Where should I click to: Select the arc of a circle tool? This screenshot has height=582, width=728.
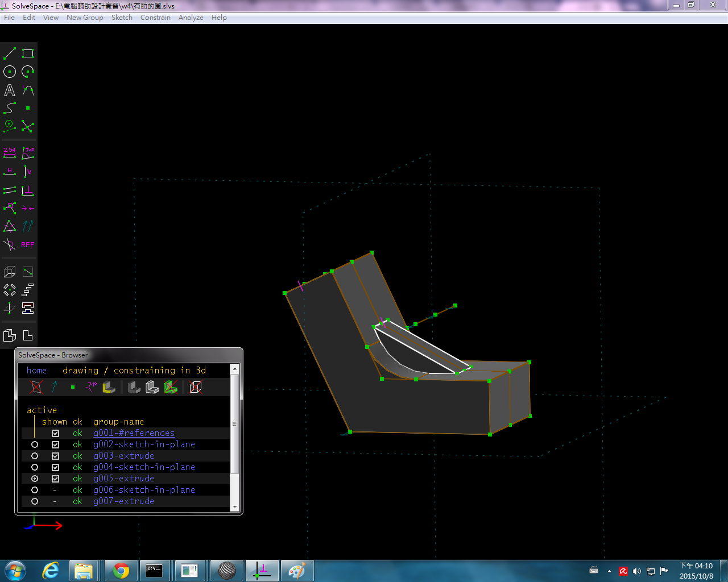point(28,72)
